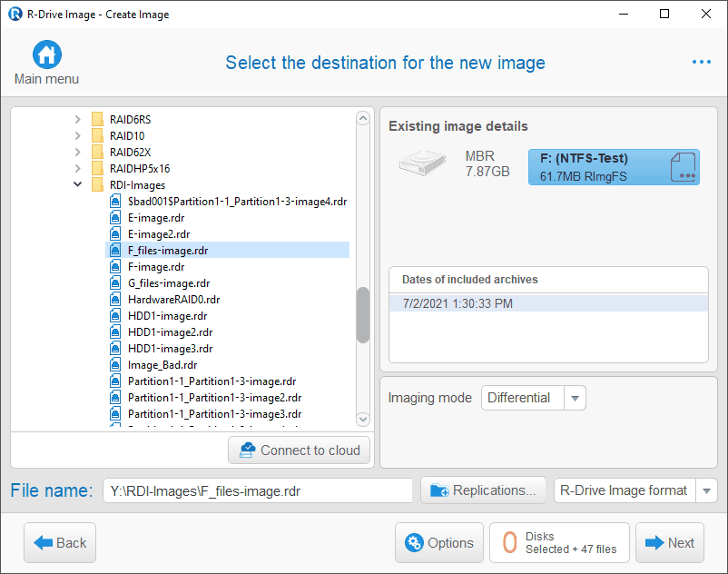
Task: Select F-image.rdr in the file list
Action: (x=156, y=267)
